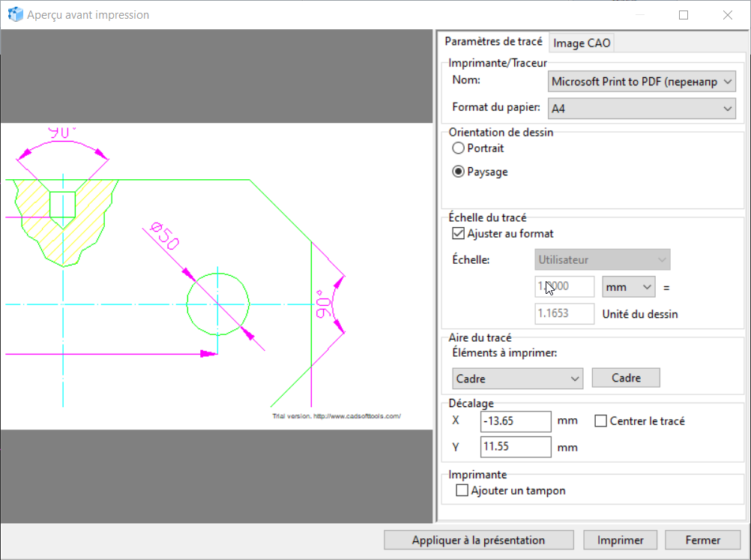Switch to the Image CAO tab
This screenshot has height=560, width=751.
click(582, 43)
